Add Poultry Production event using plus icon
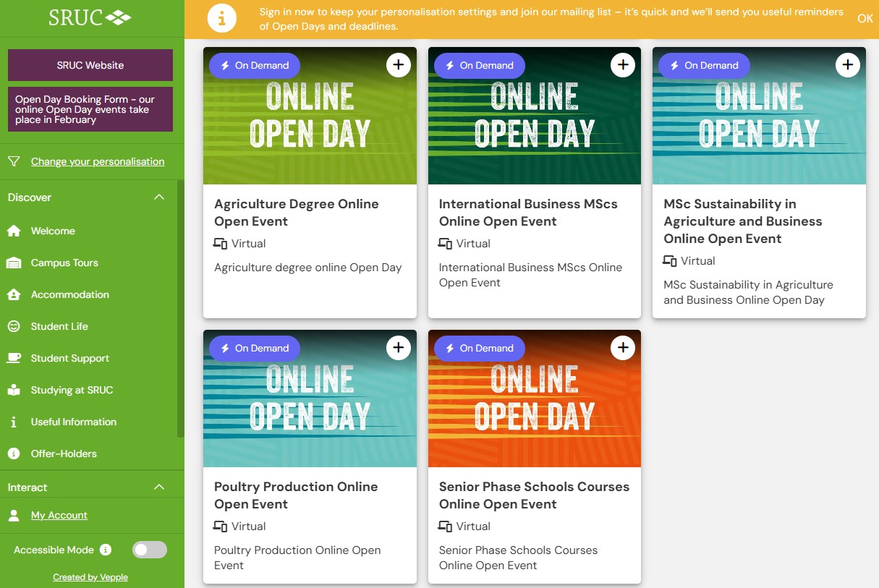This screenshot has width=879, height=588. (x=398, y=348)
